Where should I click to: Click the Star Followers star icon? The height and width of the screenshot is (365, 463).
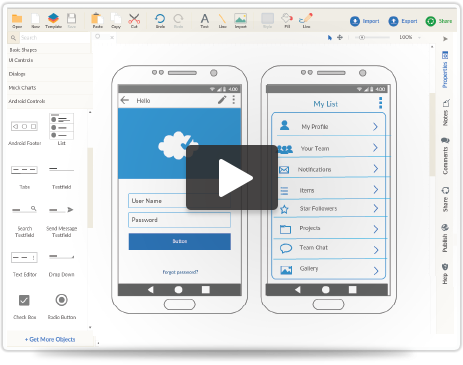(x=284, y=209)
